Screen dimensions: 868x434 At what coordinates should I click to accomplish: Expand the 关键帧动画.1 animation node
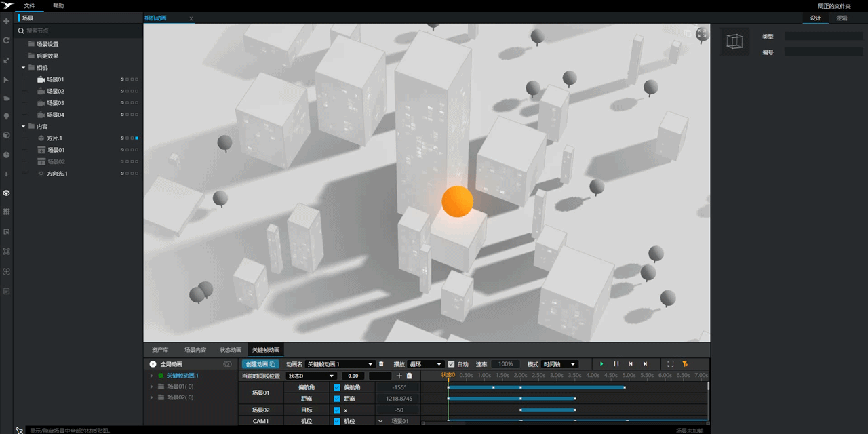point(152,375)
